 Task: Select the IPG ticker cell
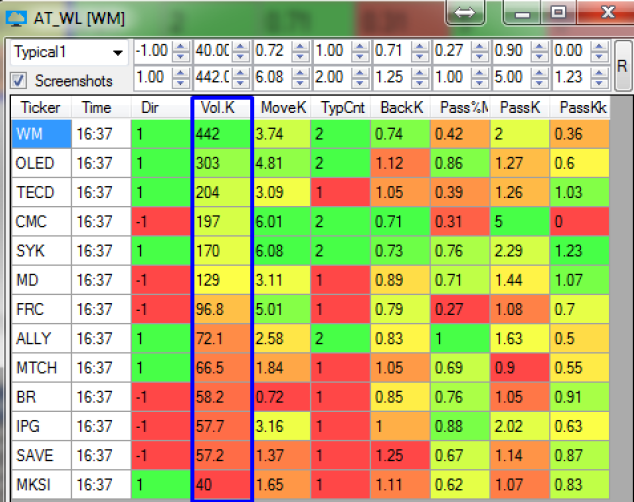tap(41, 426)
